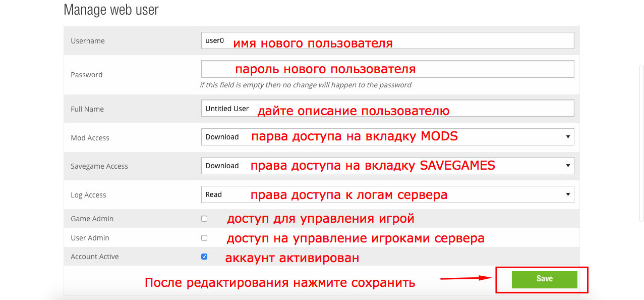This screenshot has height=300, width=644.
Task: Click inside the empty Password field
Action: coord(387,69)
